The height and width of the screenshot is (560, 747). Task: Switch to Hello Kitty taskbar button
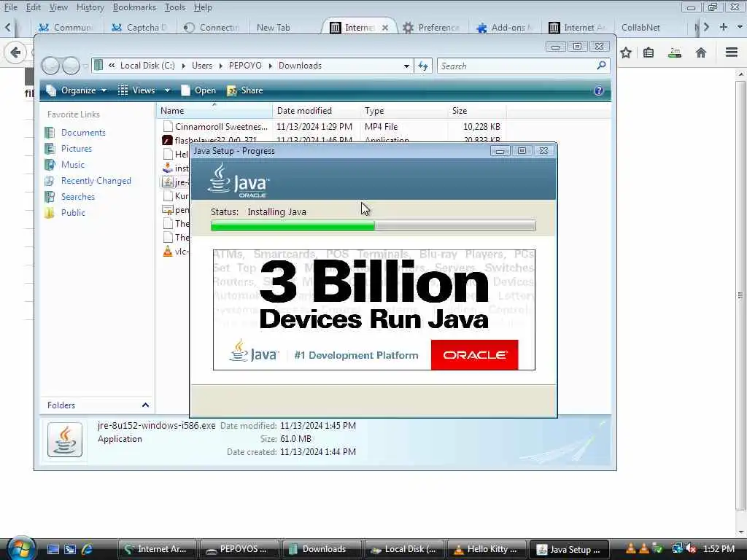click(x=485, y=549)
